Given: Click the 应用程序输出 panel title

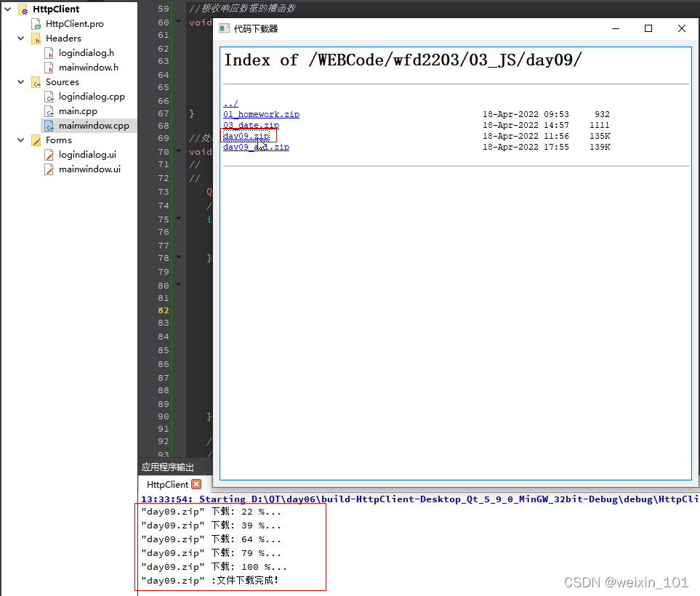Looking at the screenshot, I should click(x=167, y=467).
